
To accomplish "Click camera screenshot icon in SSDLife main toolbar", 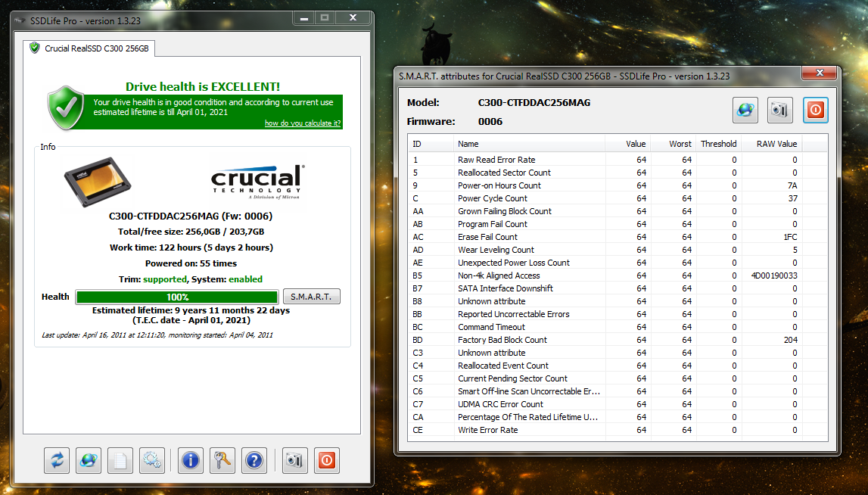I will [x=294, y=461].
